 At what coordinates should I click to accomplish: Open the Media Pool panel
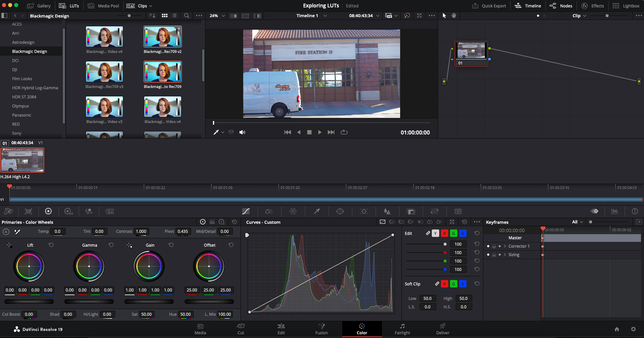(103, 6)
